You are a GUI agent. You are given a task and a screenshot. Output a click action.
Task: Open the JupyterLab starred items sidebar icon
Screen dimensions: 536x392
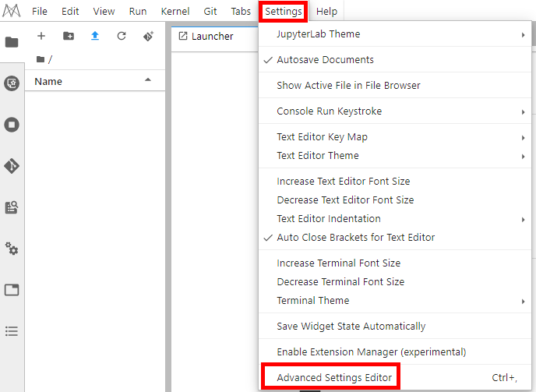[12, 83]
